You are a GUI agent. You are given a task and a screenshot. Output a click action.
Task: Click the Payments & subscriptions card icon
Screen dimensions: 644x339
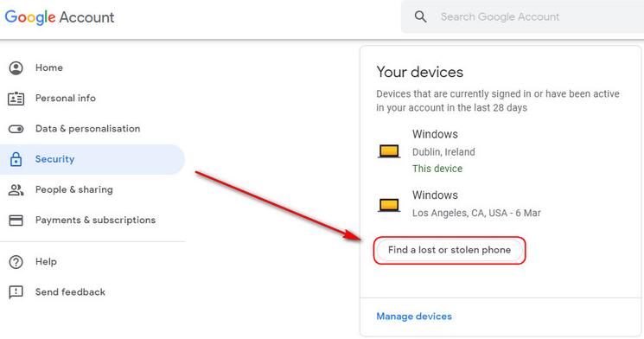(16, 221)
